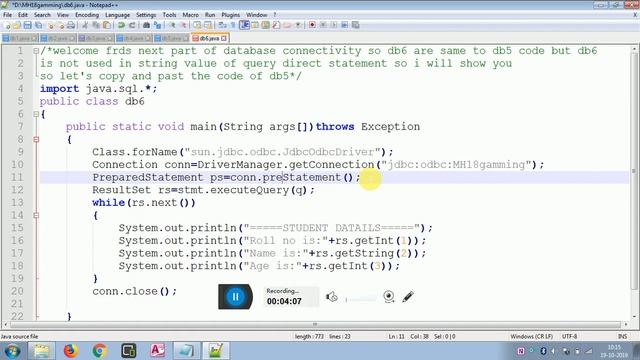The image size is (640, 360).
Task: Open the Windows Start menu
Action: click(x=12, y=351)
